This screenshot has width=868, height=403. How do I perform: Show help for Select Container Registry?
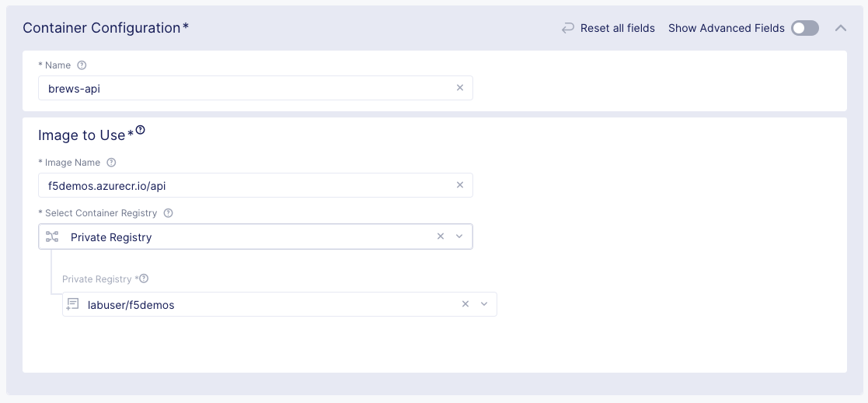169,213
